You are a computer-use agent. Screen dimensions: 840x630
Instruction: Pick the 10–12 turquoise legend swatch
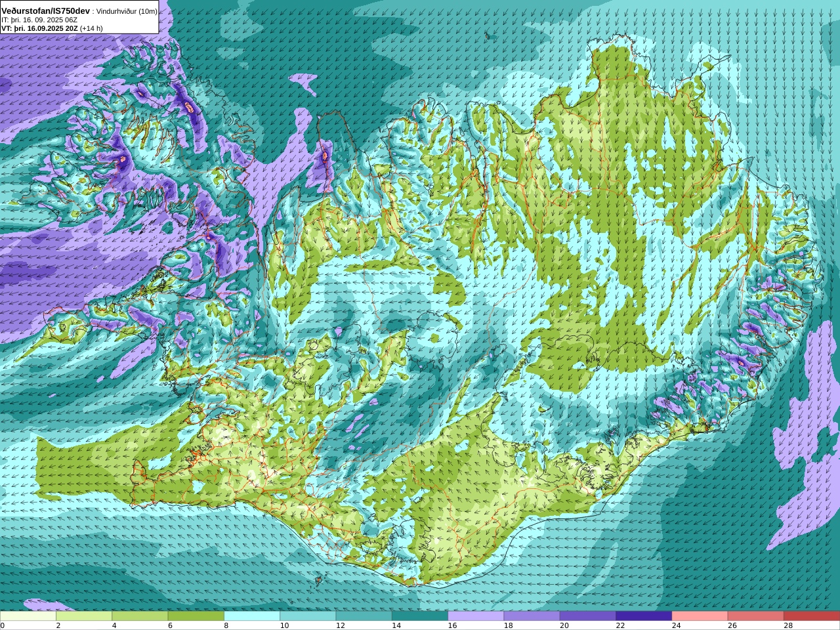(308, 616)
